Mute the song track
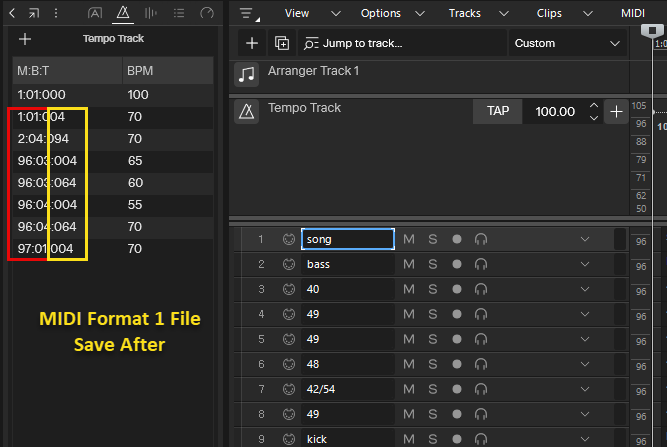 (408, 239)
